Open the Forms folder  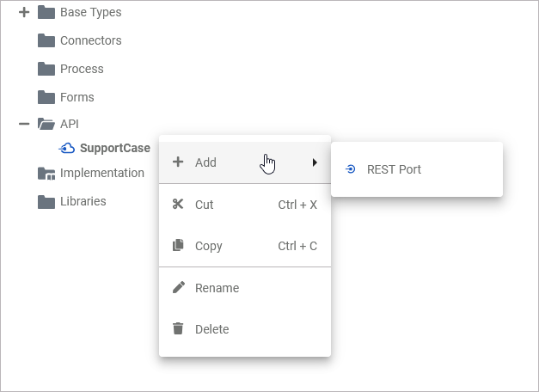pos(77,97)
